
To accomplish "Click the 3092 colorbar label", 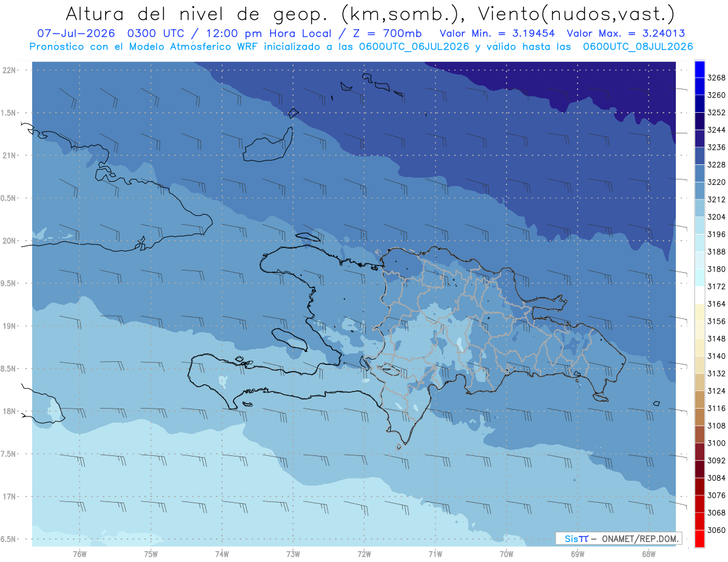I will coord(716,460).
